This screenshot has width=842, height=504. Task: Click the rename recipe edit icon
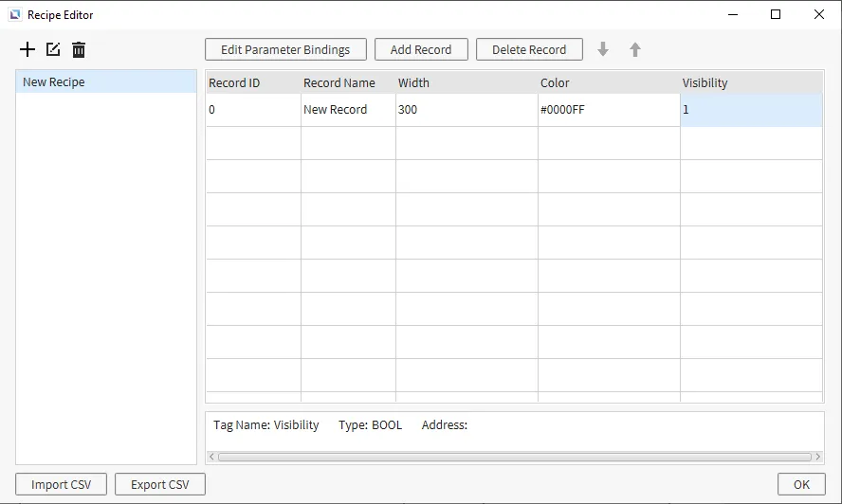pos(53,49)
